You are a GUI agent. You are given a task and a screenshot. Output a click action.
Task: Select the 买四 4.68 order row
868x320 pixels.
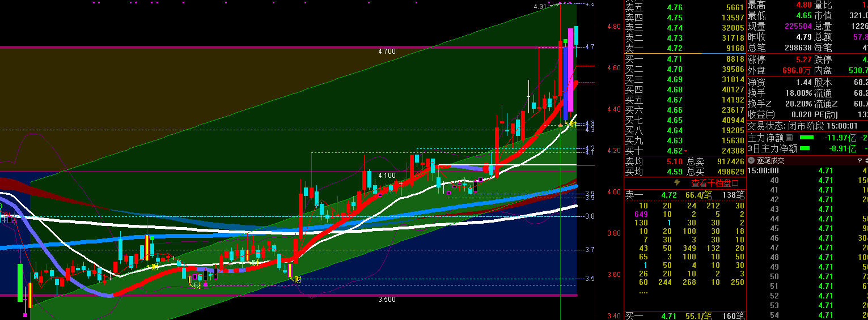[x=685, y=89]
